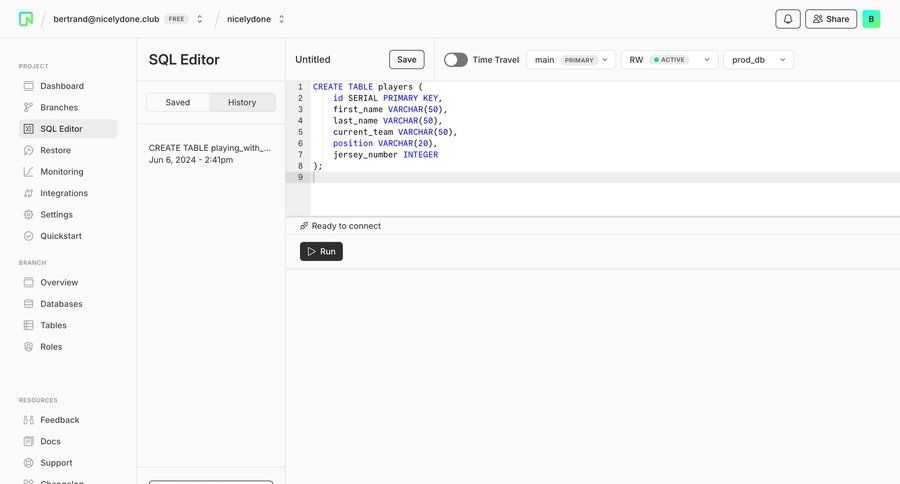The width and height of the screenshot is (900, 484).
Task: Open Branches in the sidebar
Action: (x=68, y=107)
